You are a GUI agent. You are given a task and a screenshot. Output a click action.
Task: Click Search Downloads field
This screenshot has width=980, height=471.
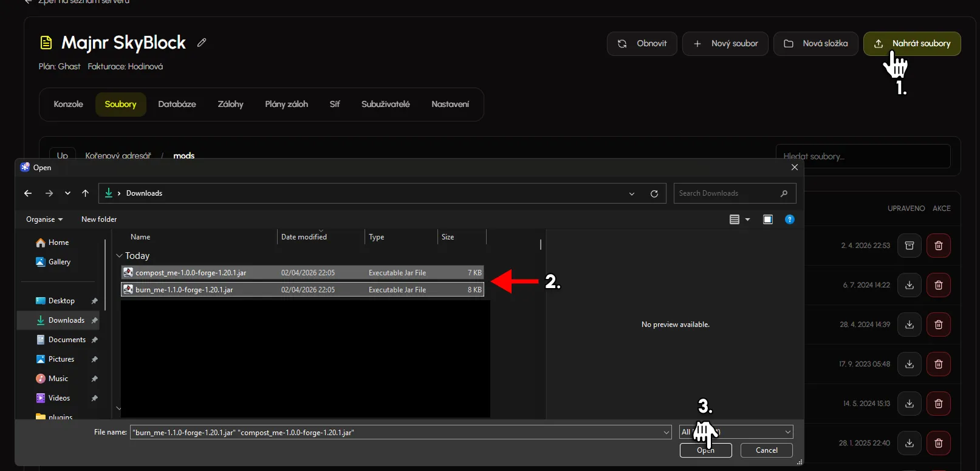(x=735, y=193)
